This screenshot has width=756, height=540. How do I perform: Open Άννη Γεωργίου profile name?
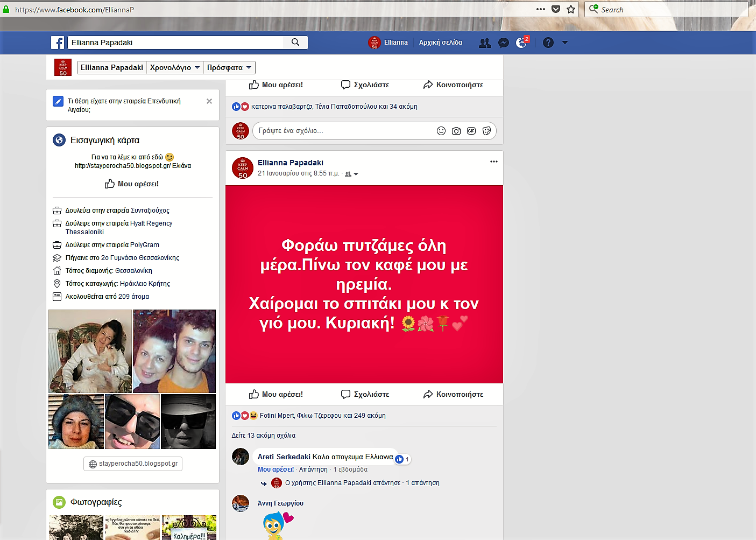pyautogui.click(x=280, y=503)
